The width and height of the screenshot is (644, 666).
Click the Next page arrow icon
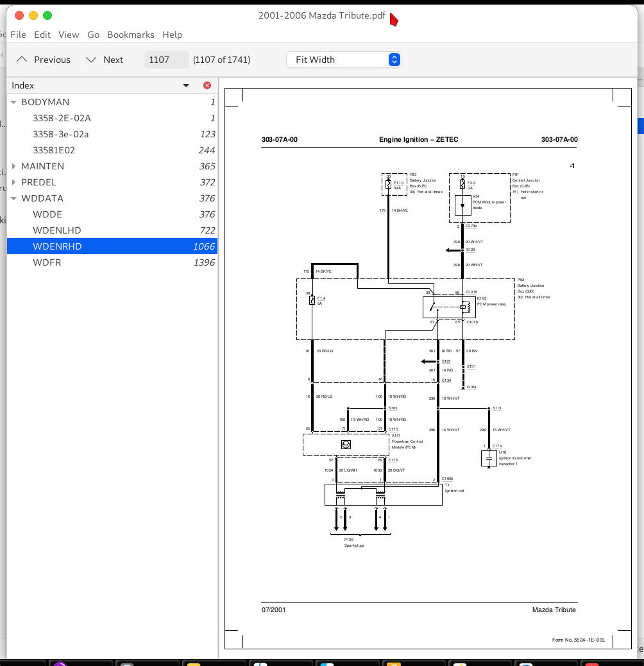[92, 60]
